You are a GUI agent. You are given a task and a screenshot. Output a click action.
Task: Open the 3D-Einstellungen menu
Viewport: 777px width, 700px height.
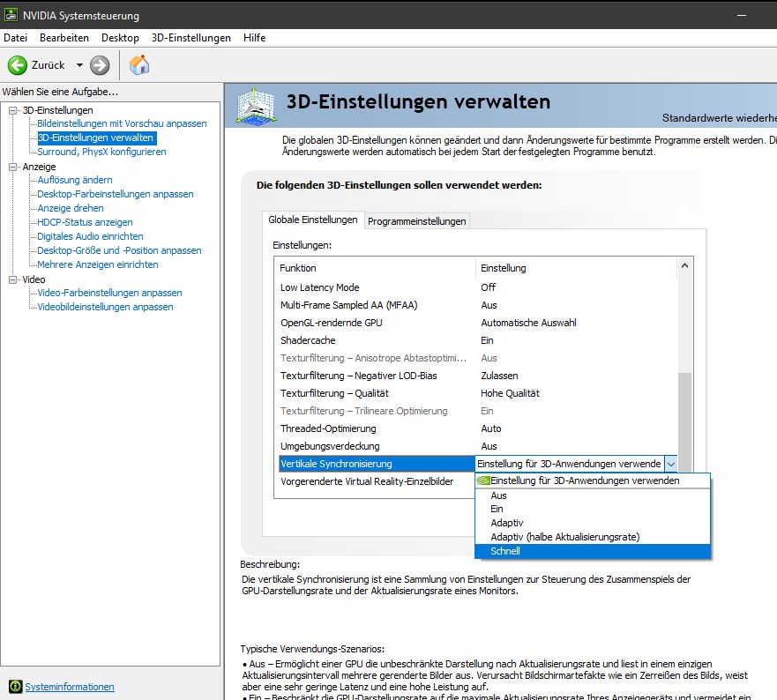coord(191,38)
